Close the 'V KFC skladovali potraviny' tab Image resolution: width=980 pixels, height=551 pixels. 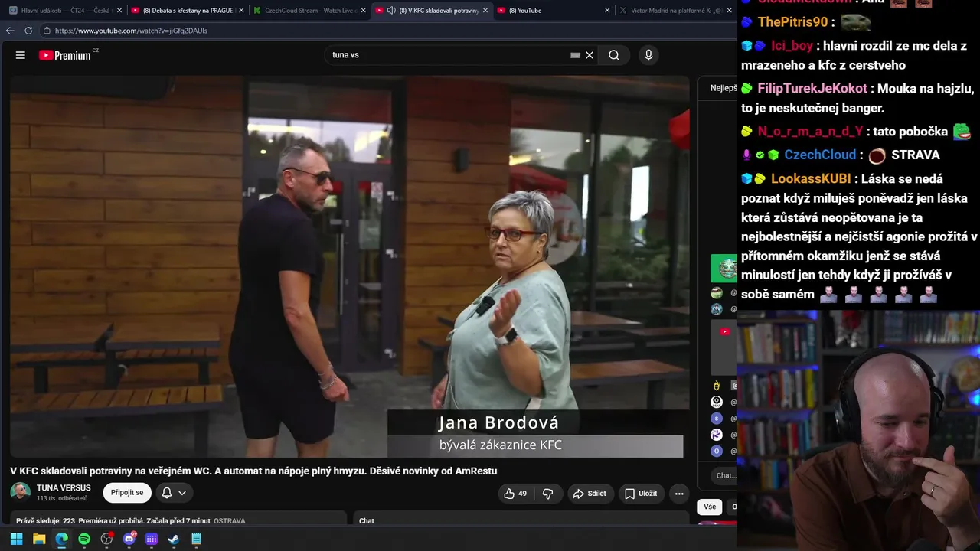(485, 11)
